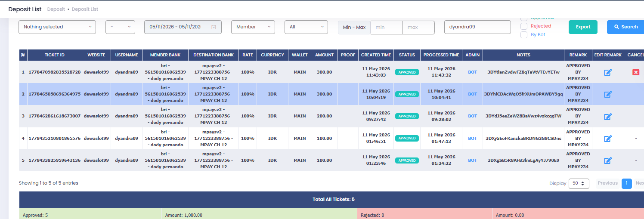Screen dimensions: 644x219
Task: Sort by the DESTINATION BANK column header
Action: tap(214, 55)
